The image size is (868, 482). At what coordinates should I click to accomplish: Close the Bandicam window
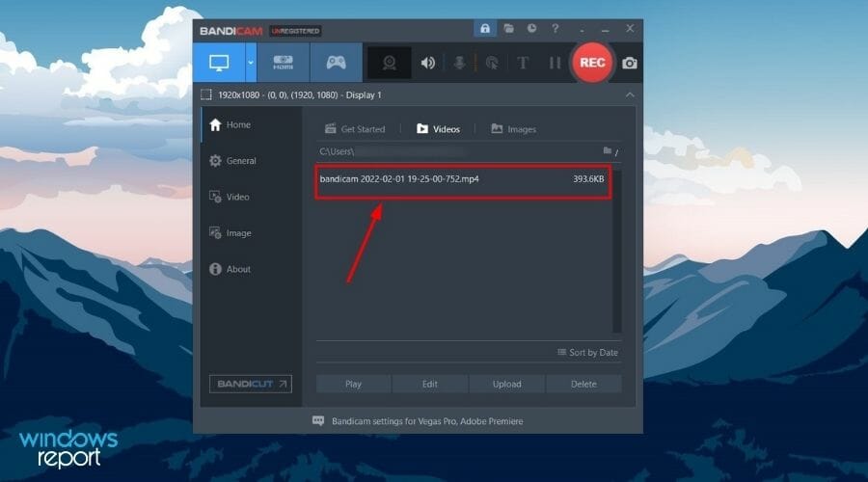(630, 28)
